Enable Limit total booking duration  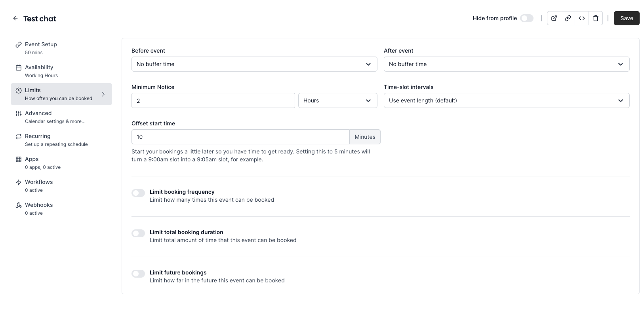tap(138, 233)
